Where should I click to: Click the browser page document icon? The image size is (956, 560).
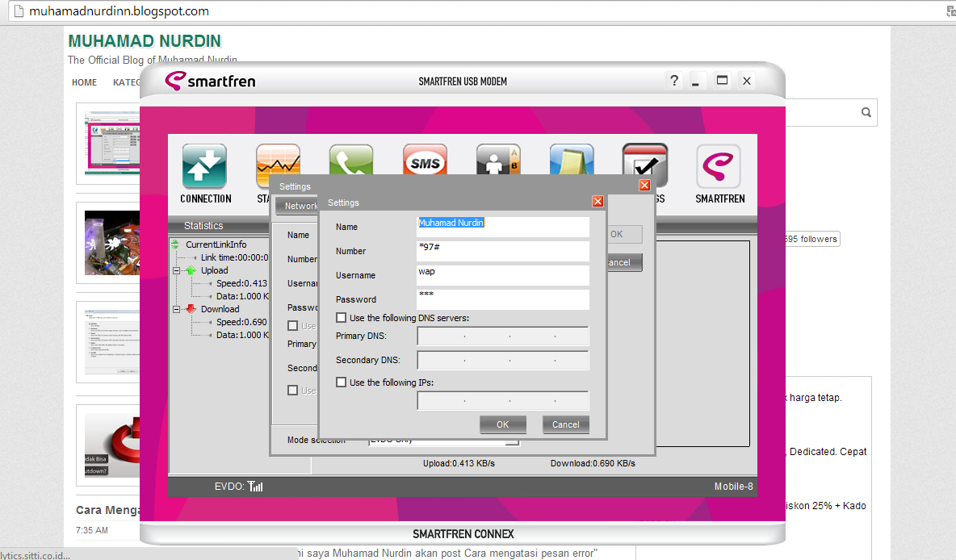(19, 11)
